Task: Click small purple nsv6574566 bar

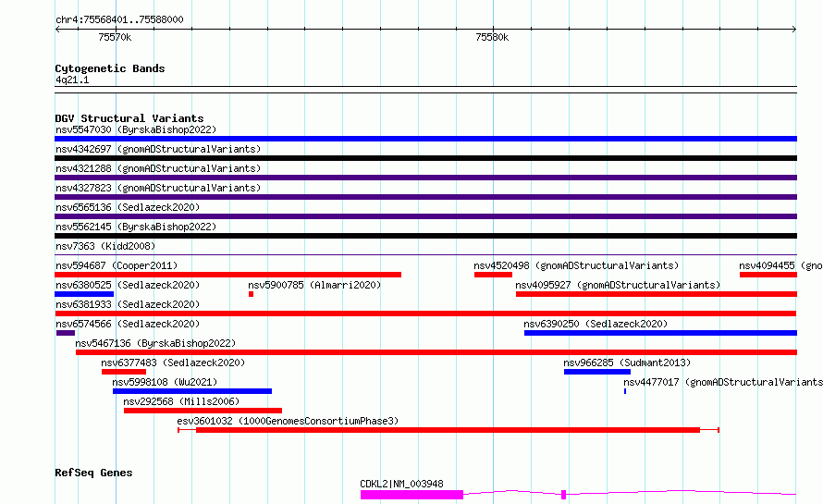Action: (66, 333)
